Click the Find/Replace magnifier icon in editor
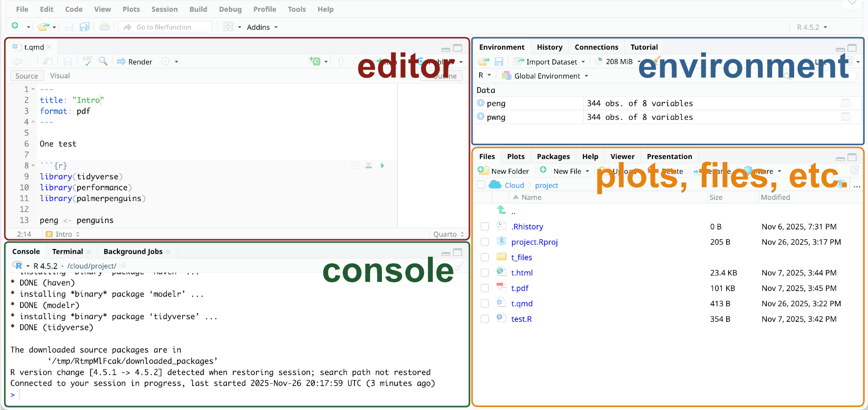The height and width of the screenshot is (410, 868). coord(103,61)
